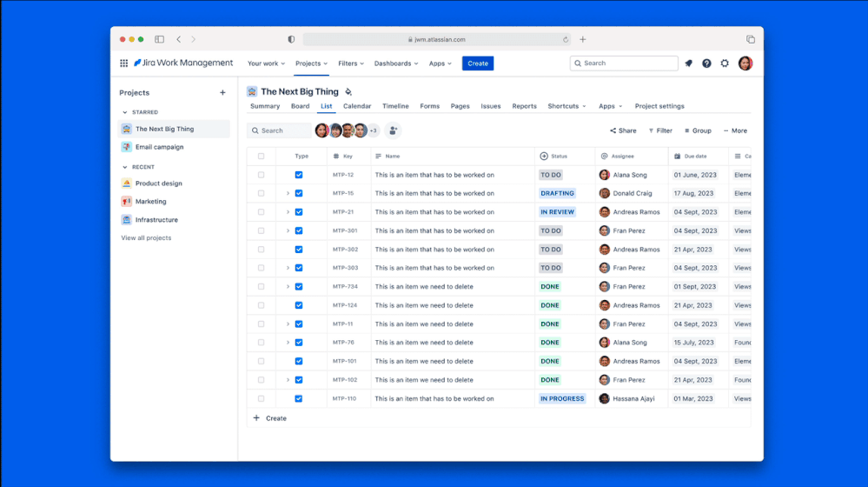Viewport: 868px width, 487px height.
Task: Open the Board tab
Action: [300, 106]
